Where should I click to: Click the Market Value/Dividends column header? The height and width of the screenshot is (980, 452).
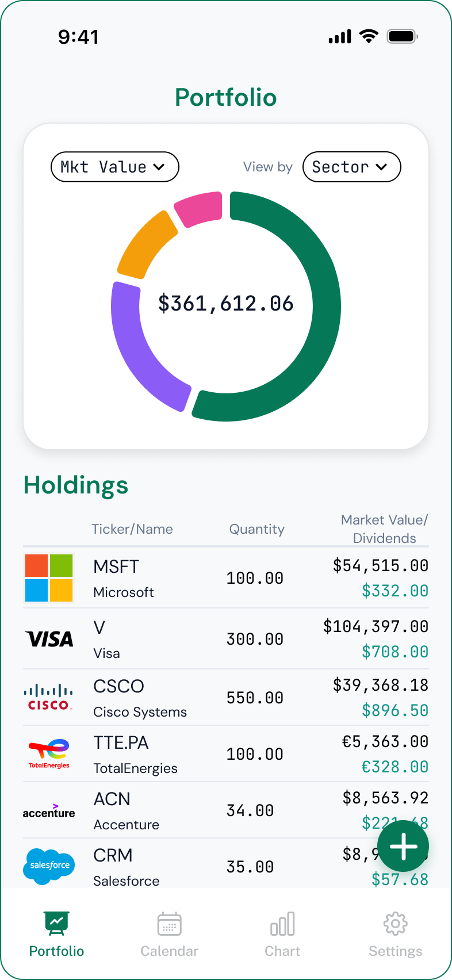click(384, 529)
